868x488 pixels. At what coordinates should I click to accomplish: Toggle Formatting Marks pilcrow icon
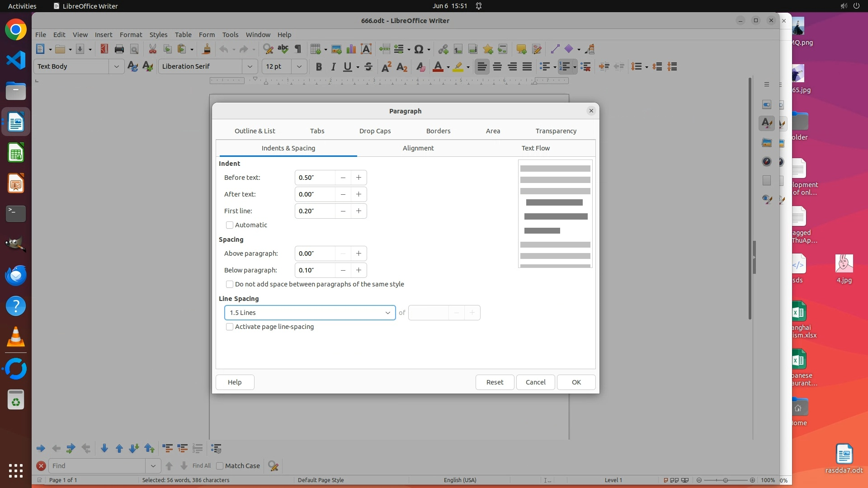click(298, 49)
